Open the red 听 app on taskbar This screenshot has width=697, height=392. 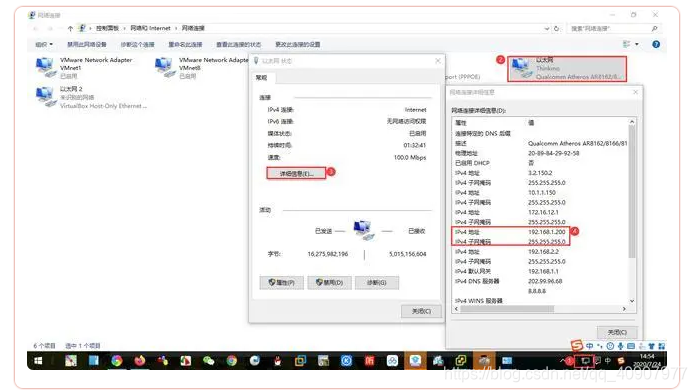click(369, 360)
